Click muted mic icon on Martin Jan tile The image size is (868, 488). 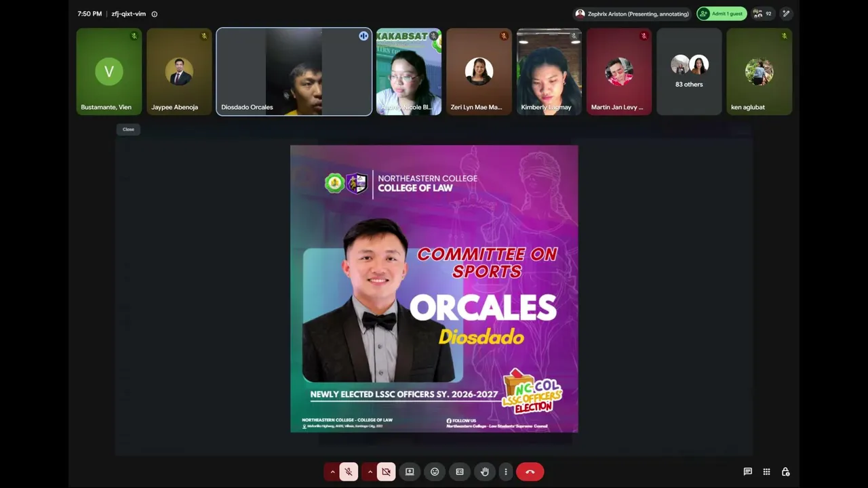pyautogui.click(x=644, y=36)
